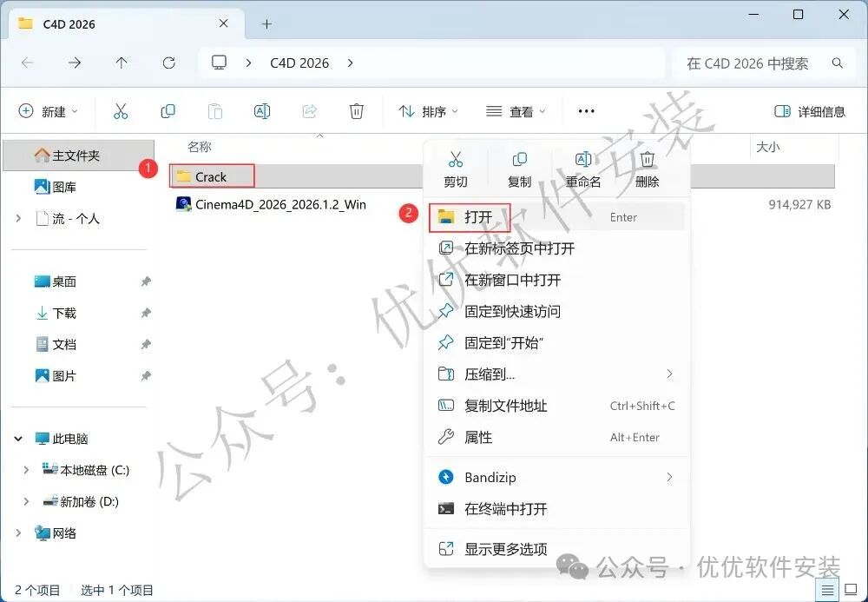Image resolution: width=868 pixels, height=602 pixels.
Task: Click the Cut scissors icon in toolbar
Action: coord(121,111)
